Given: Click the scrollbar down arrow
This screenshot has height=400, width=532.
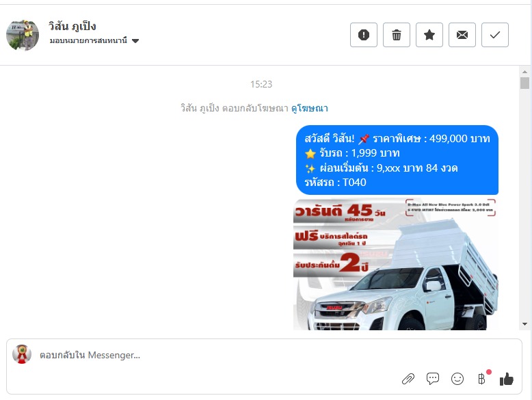Looking at the screenshot, I should coord(524,324).
